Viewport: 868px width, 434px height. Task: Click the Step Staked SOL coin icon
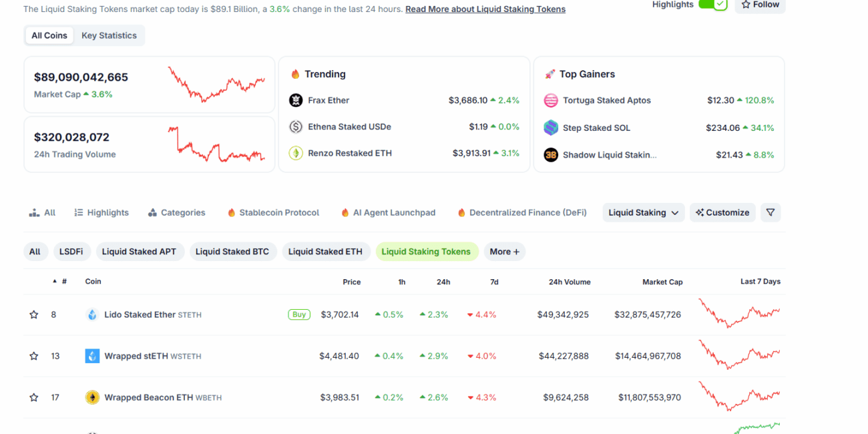(x=551, y=128)
